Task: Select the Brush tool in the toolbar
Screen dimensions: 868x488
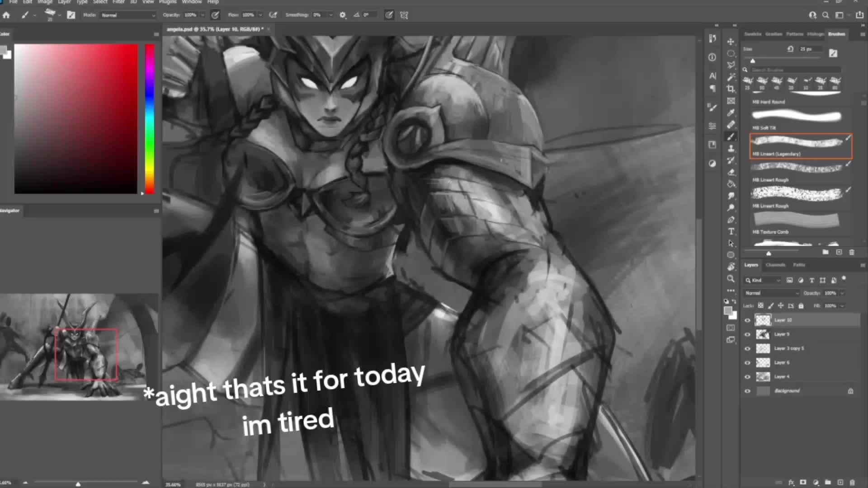Action: pos(731,136)
